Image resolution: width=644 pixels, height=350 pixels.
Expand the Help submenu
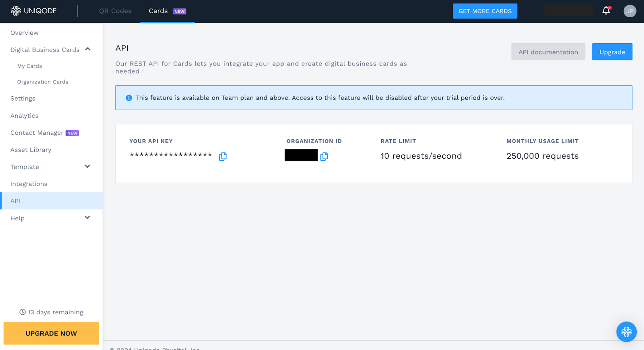point(87,218)
